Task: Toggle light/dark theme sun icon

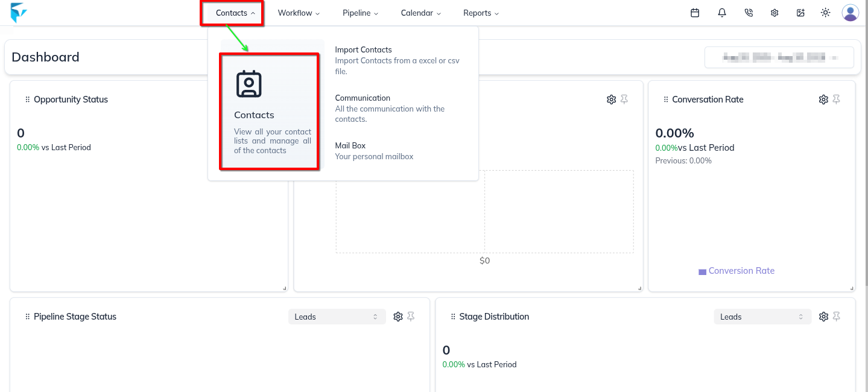Action: point(826,13)
